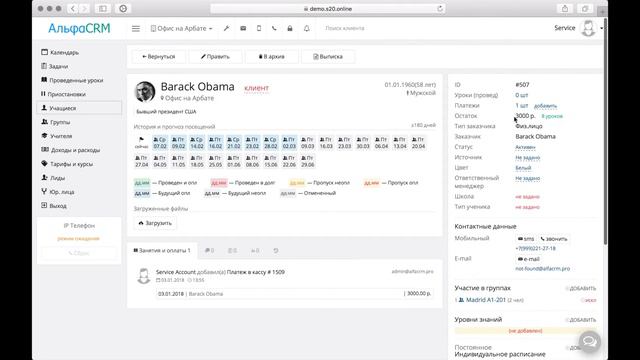The image size is (640, 360).
Task: Set the Тип ученика не задано value
Action: tap(527, 207)
